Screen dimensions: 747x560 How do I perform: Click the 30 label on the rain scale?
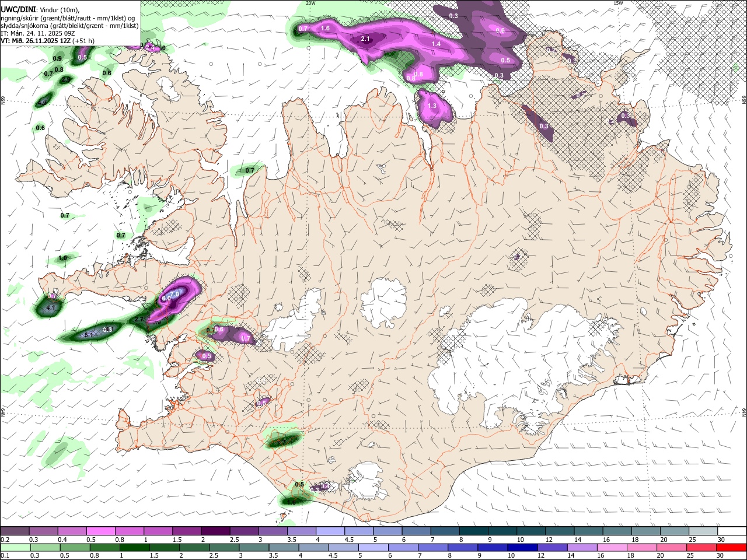720,556
